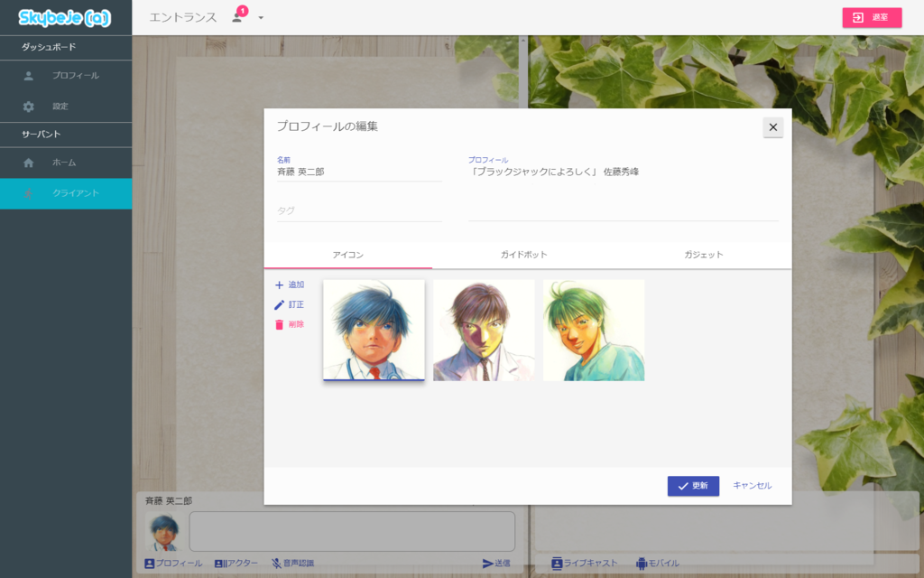The width and height of the screenshot is (924, 578).
Task: Click the 退室 exit button
Action: tap(872, 18)
